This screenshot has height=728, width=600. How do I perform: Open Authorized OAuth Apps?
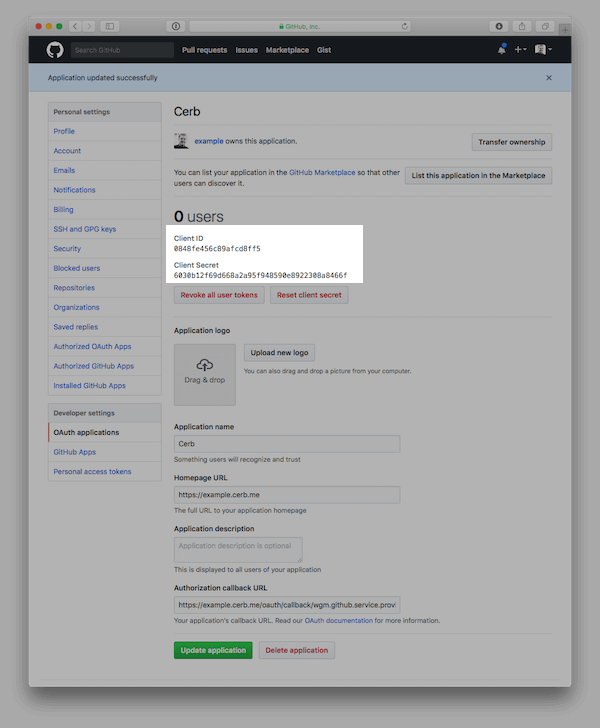tap(105, 346)
